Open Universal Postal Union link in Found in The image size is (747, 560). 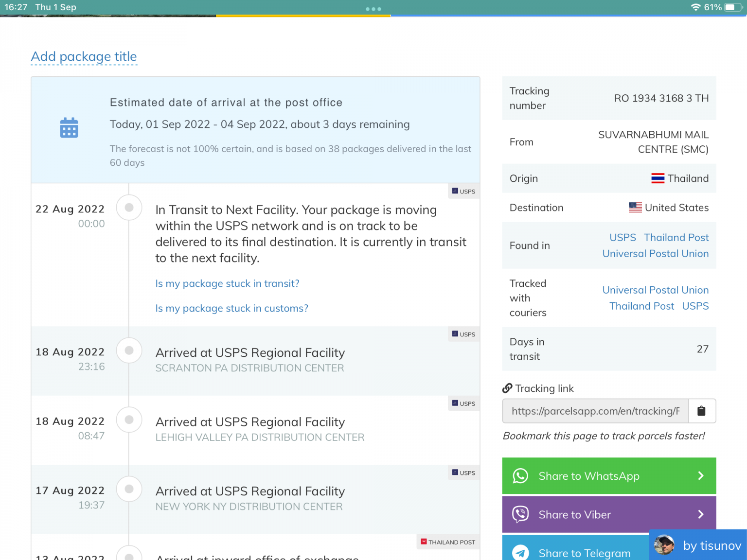[655, 253]
